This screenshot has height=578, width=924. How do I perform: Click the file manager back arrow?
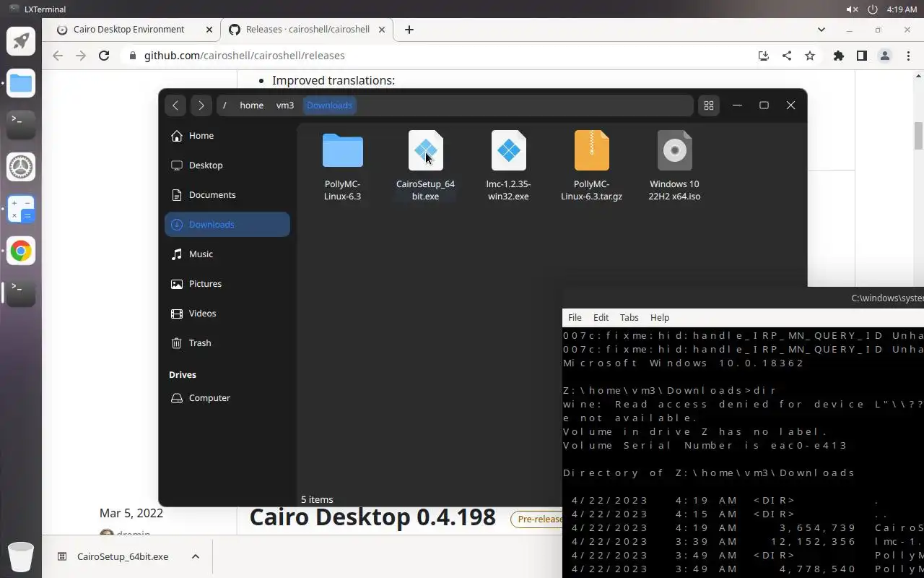coord(175,105)
